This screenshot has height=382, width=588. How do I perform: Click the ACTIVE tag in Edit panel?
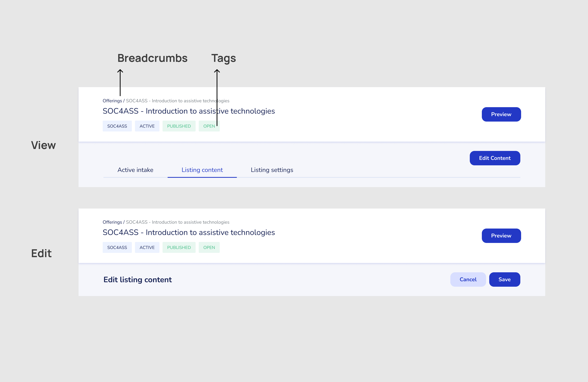tap(147, 247)
